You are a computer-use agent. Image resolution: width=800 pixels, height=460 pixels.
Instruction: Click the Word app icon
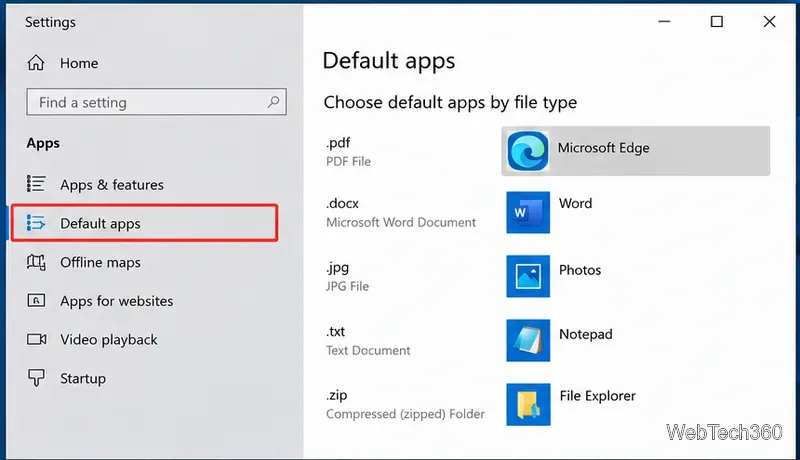click(x=528, y=212)
